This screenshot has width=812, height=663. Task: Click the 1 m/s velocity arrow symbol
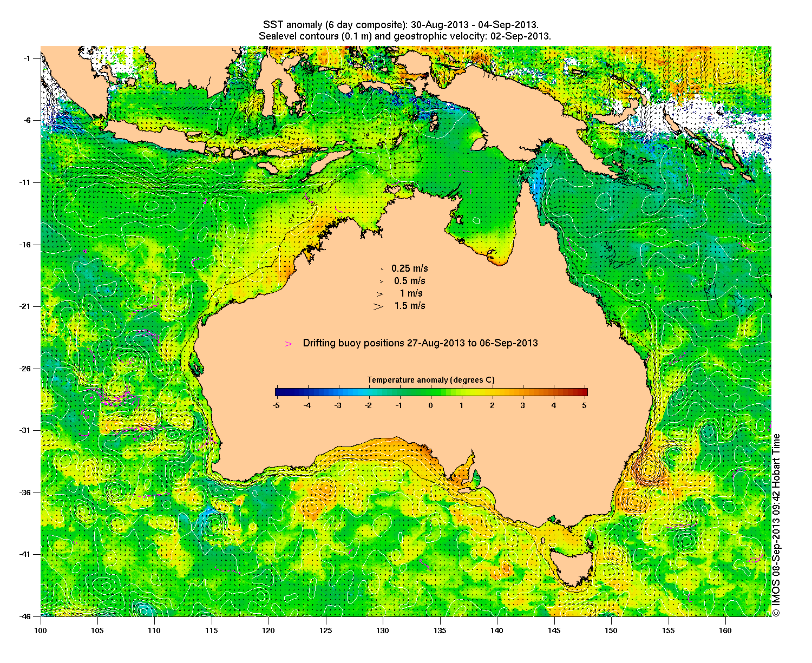pyautogui.click(x=381, y=294)
